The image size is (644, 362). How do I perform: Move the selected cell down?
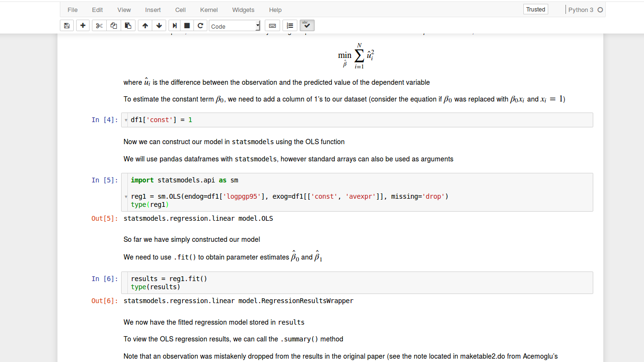click(158, 25)
